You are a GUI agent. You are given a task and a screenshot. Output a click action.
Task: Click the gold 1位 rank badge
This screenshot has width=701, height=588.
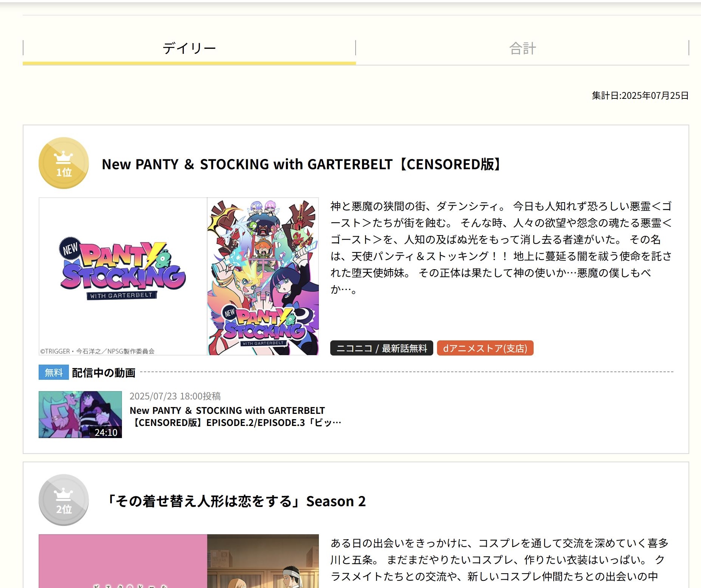pos(64,163)
